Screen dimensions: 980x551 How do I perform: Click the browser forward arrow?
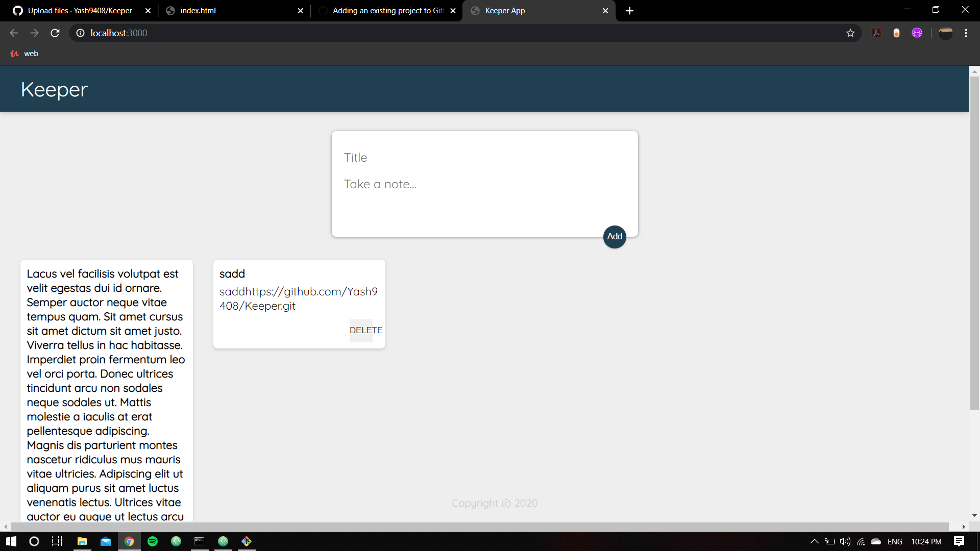pos(34,33)
